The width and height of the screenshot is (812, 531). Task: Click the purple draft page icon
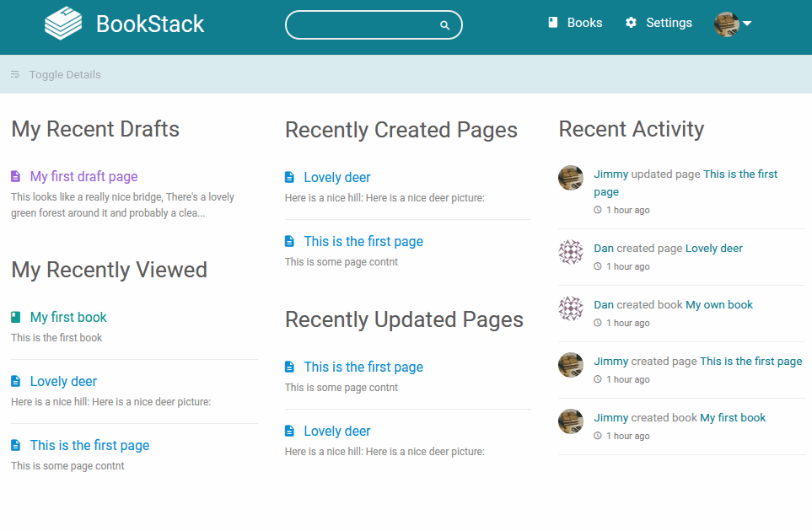[15, 176]
